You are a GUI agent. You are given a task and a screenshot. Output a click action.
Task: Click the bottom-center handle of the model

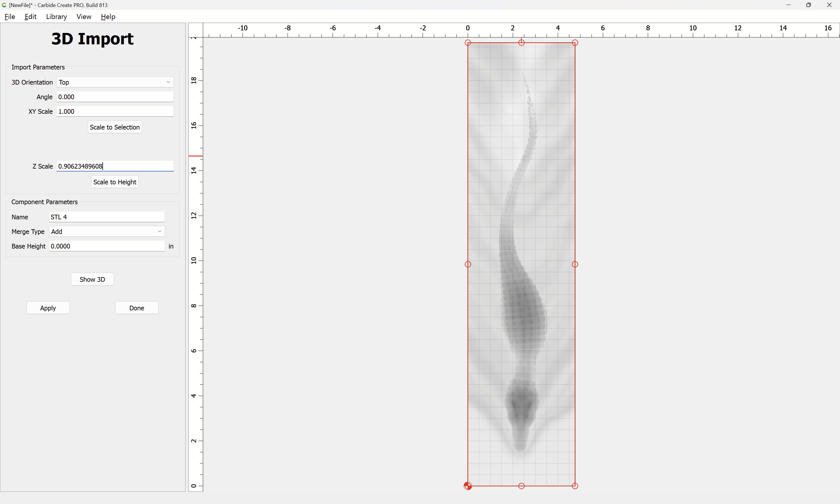click(x=521, y=486)
